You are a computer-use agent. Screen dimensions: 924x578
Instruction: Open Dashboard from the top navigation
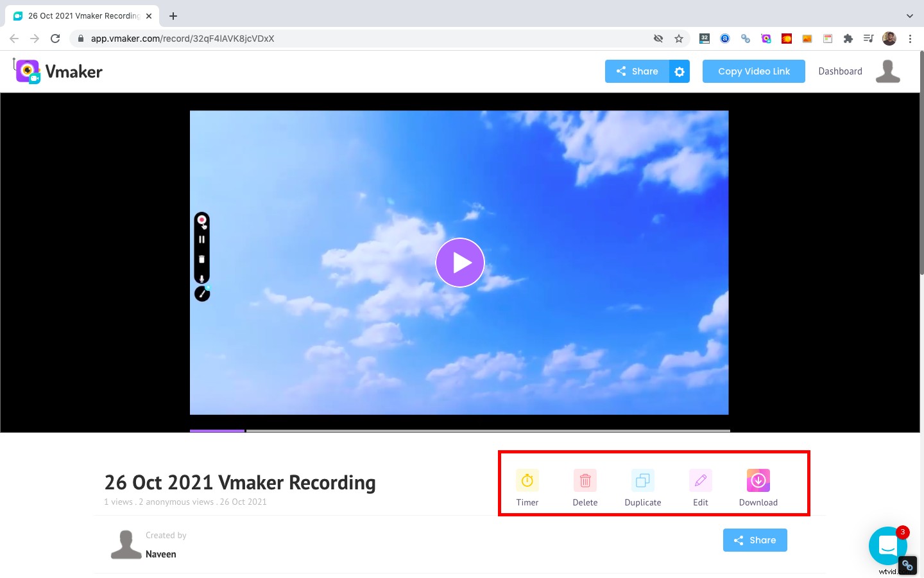point(840,71)
